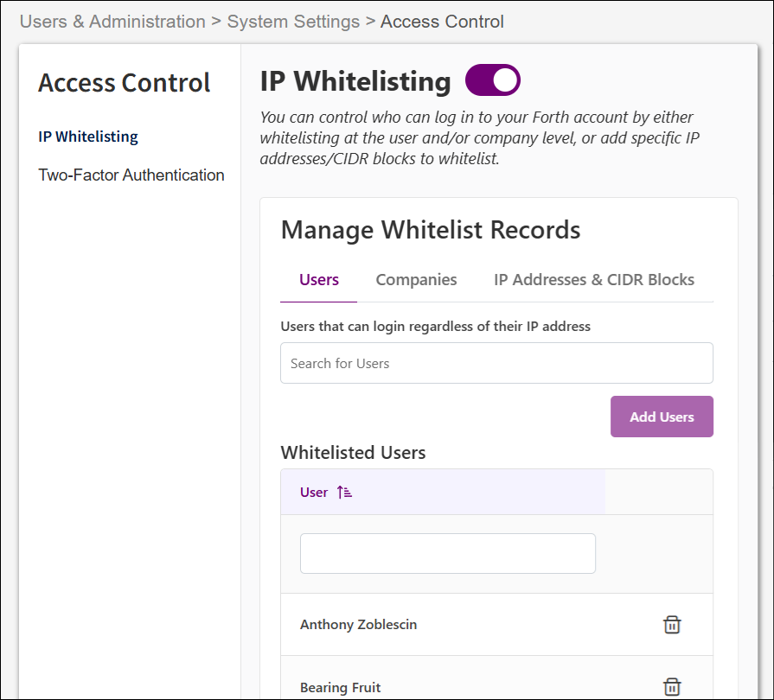Open IP Whitelisting in sidebar
The image size is (774, 700).
coord(88,137)
